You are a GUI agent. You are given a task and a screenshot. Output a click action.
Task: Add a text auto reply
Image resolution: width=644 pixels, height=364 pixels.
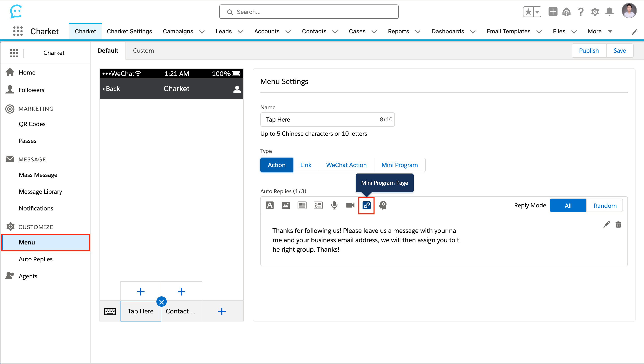(270, 205)
